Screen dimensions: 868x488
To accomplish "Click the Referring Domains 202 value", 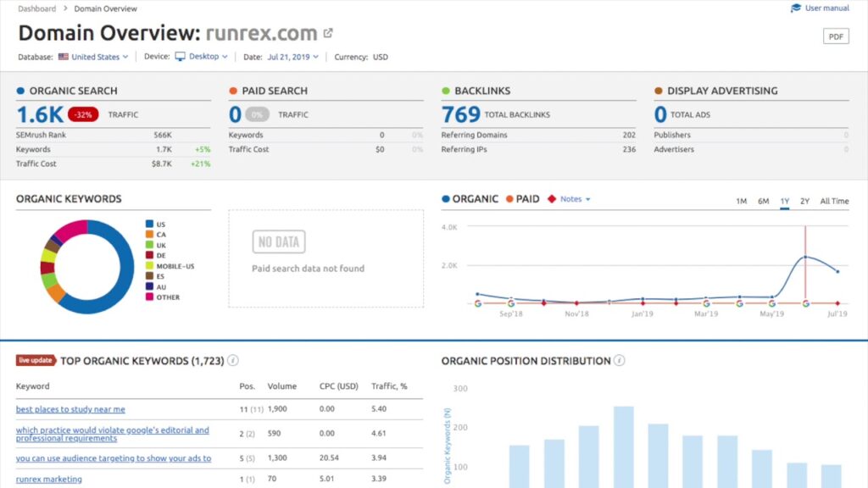I will tap(629, 135).
